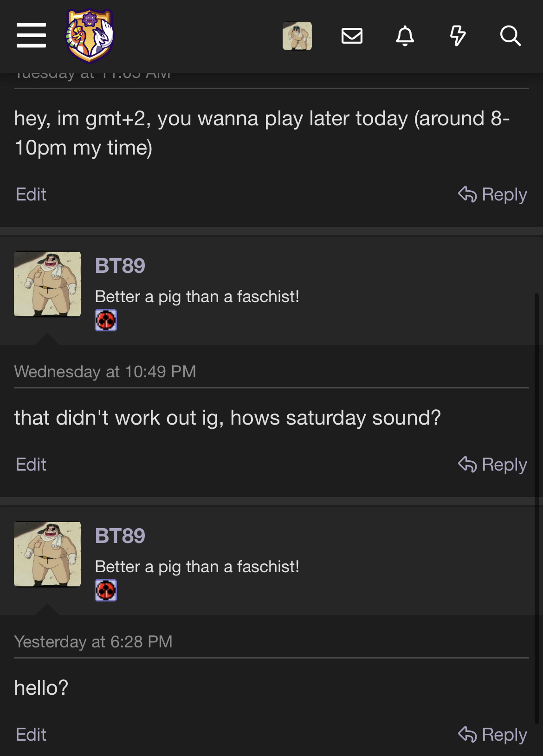Click the red badge icon under first BT89
Screen dimensions: 543x756
click(x=106, y=320)
